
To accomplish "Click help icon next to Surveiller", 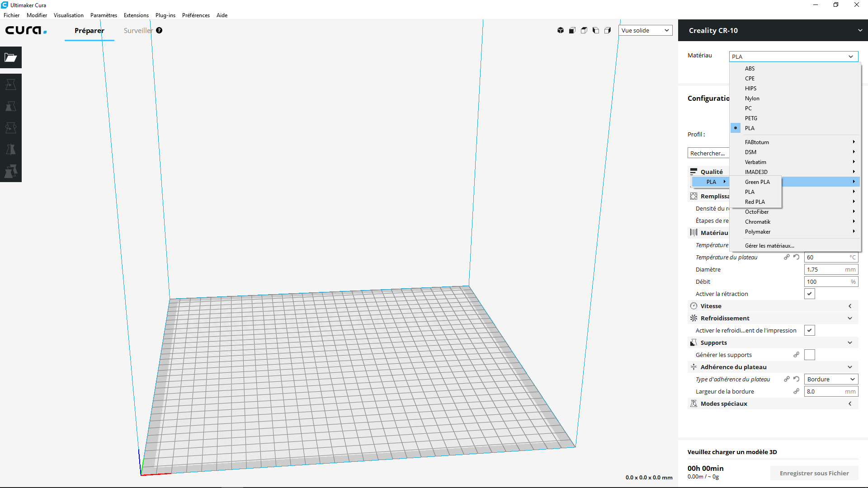I will 159,30.
